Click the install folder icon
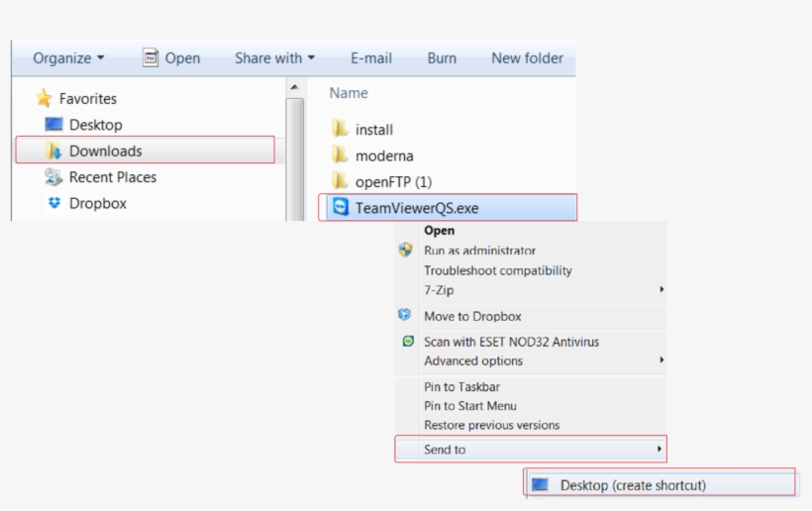 tap(340, 129)
